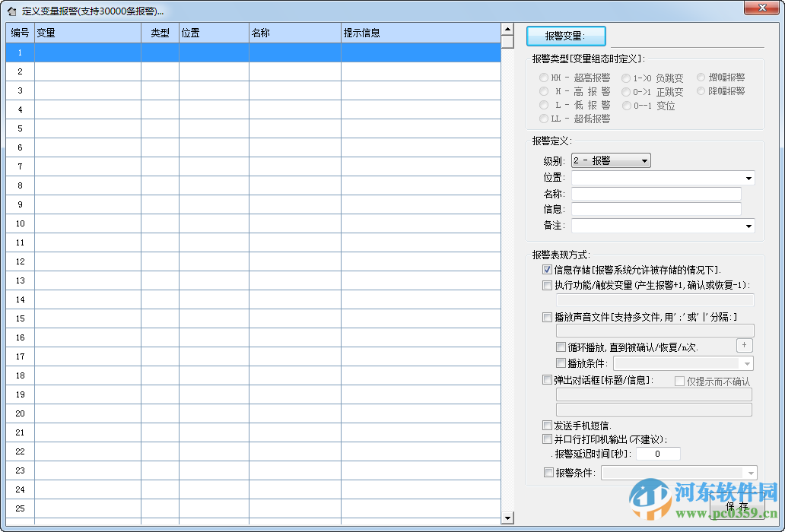Viewport: 785px width, 532px height.
Task: Uncheck the 信息存储 checkbox
Action: click(546, 270)
